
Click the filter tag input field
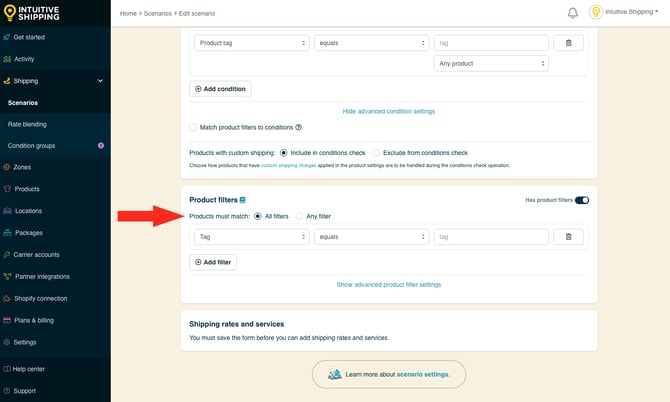pyautogui.click(x=491, y=237)
